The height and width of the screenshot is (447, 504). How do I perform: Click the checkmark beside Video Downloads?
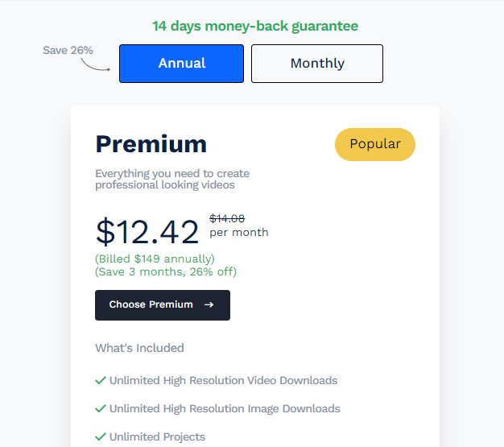[101, 380]
